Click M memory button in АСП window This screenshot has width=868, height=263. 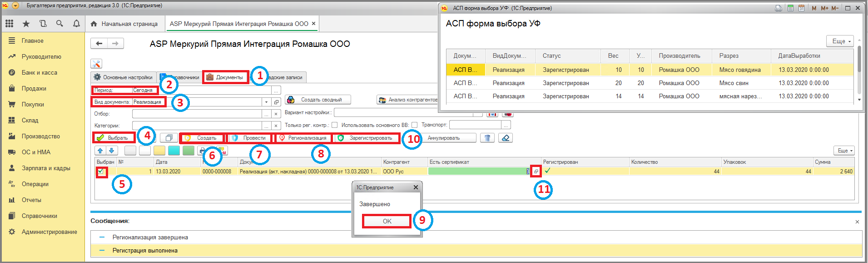814,8
